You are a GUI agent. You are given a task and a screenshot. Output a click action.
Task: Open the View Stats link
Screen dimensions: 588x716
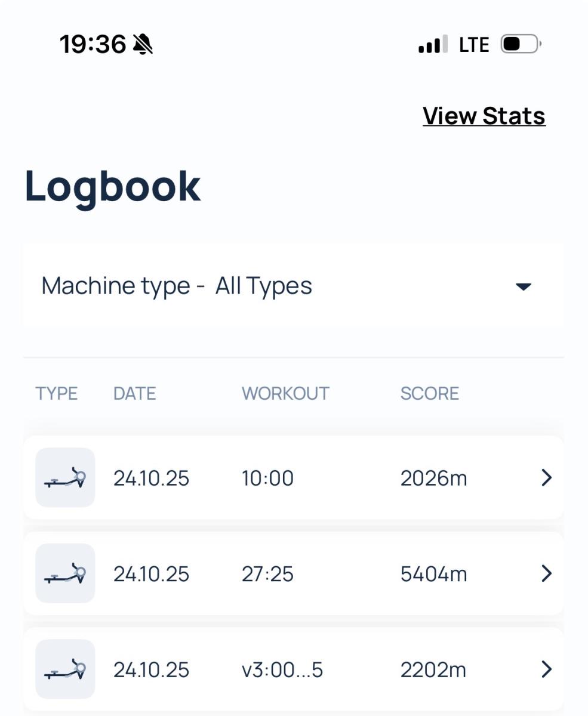(484, 116)
